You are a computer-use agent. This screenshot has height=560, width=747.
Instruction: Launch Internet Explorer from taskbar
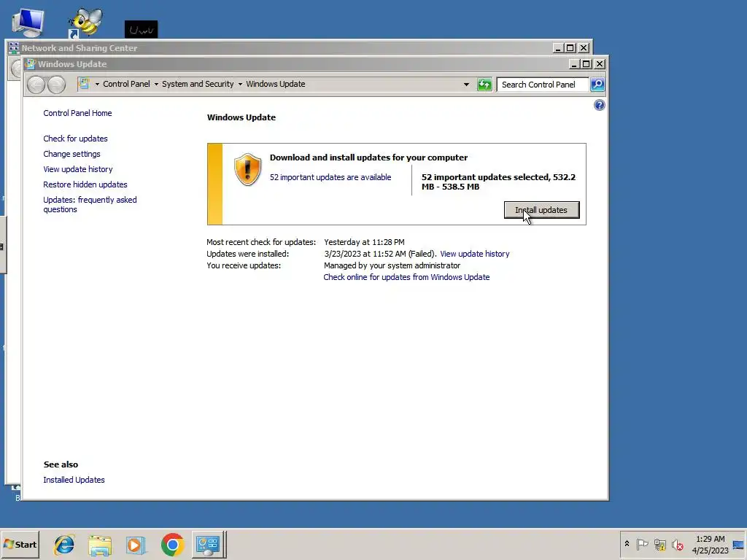coord(64,545)
